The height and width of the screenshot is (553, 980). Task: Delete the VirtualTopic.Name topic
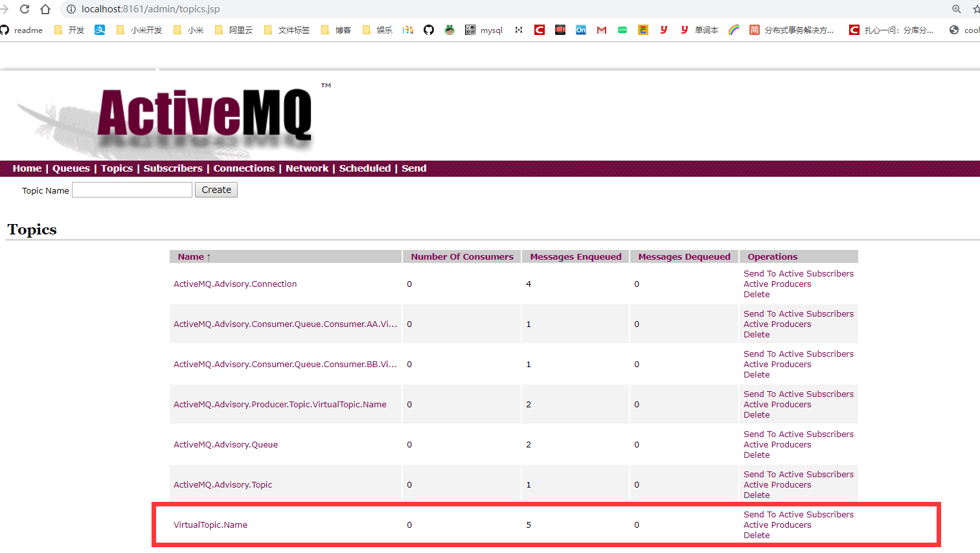click(757, 536)
